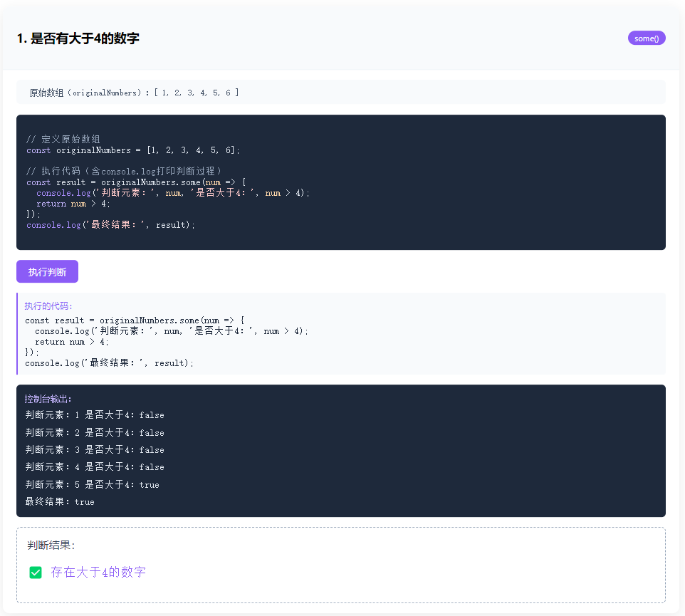Click the 判断结果: label
The height and width of the screenshot is (616, 685).
(x=51, y=545)
